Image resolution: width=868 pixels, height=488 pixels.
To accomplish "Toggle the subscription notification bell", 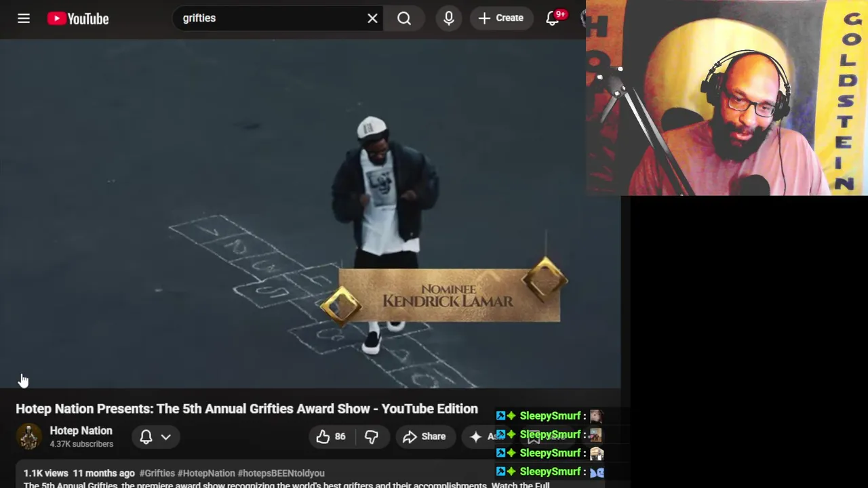I will [146, 437].
